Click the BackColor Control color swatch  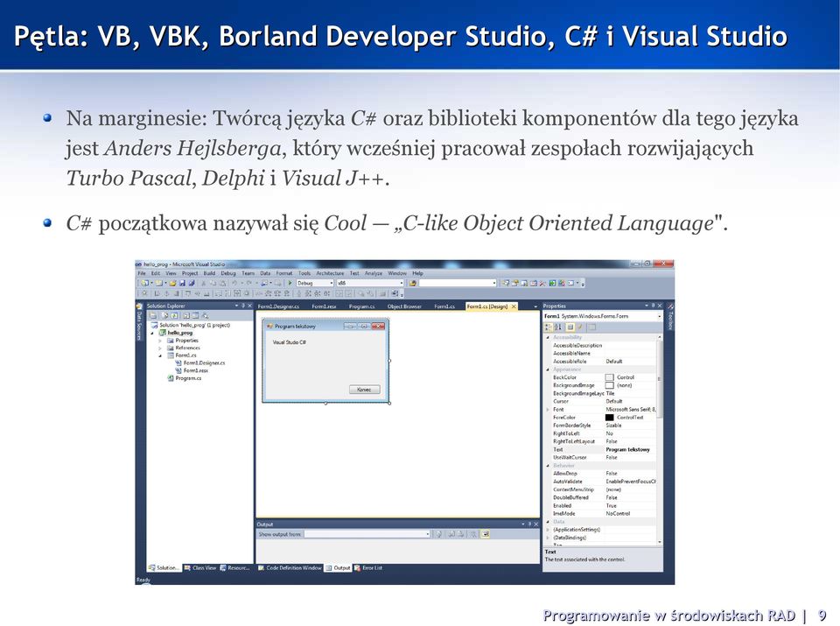(x=610, y=377)
